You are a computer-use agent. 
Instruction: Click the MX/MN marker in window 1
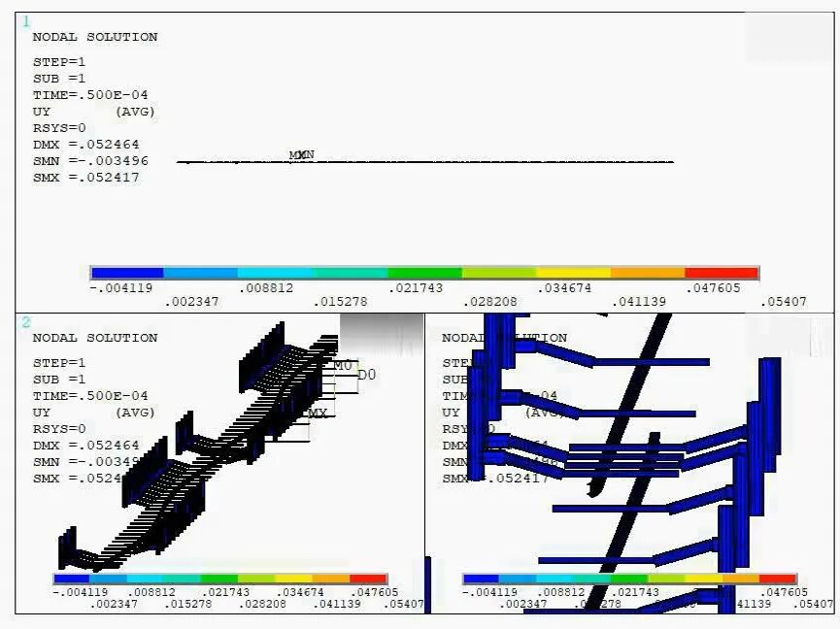tap(302, 155)
